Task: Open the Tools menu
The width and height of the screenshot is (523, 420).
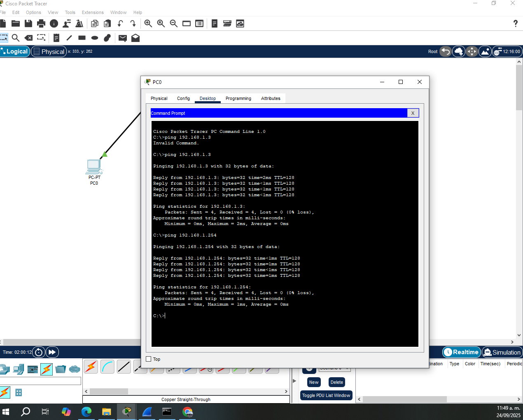Action: pos(70,12)
